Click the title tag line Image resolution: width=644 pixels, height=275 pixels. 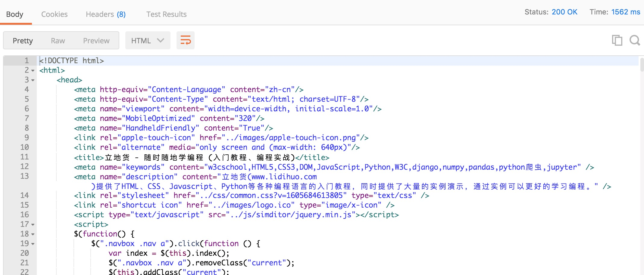pos(202,157)
